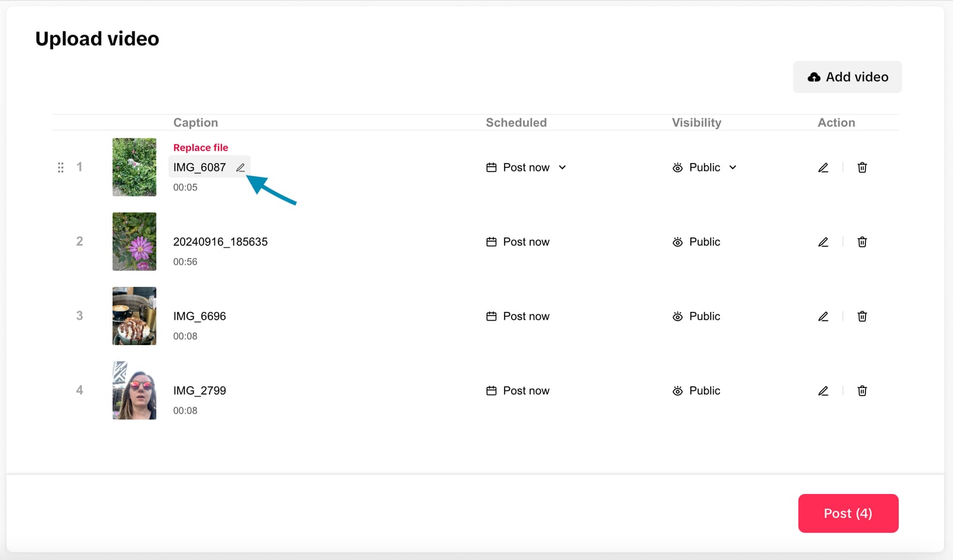Click the pencil icon beside the IMG_6087 caption

(240, 167)
